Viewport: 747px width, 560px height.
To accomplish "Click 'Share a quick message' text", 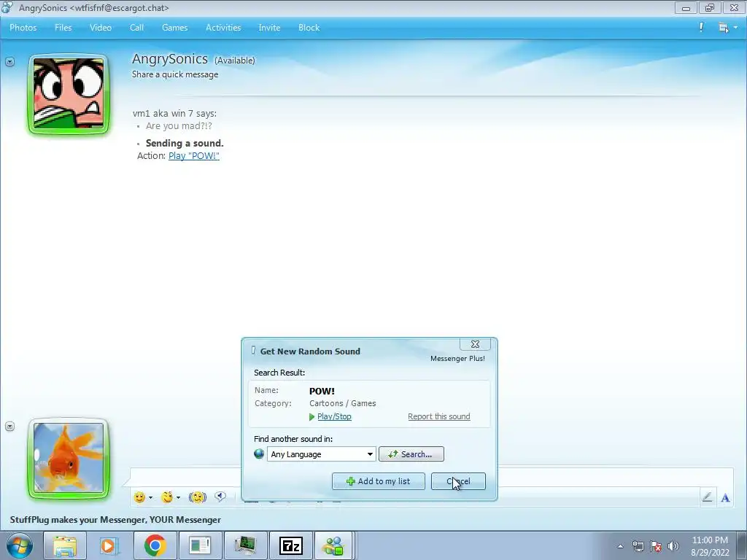I will pos(175,74).
